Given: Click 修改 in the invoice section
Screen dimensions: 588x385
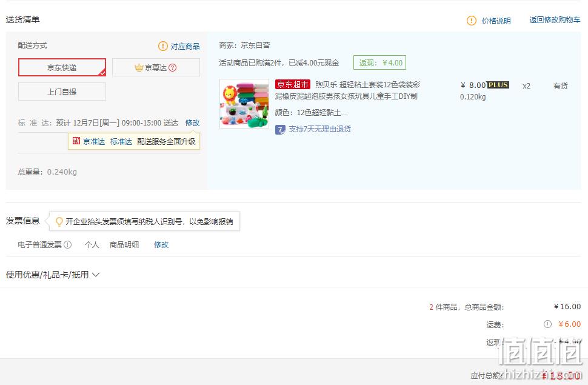Looking at the screenshot, I should pyautogui.click(x=161, y=245).
